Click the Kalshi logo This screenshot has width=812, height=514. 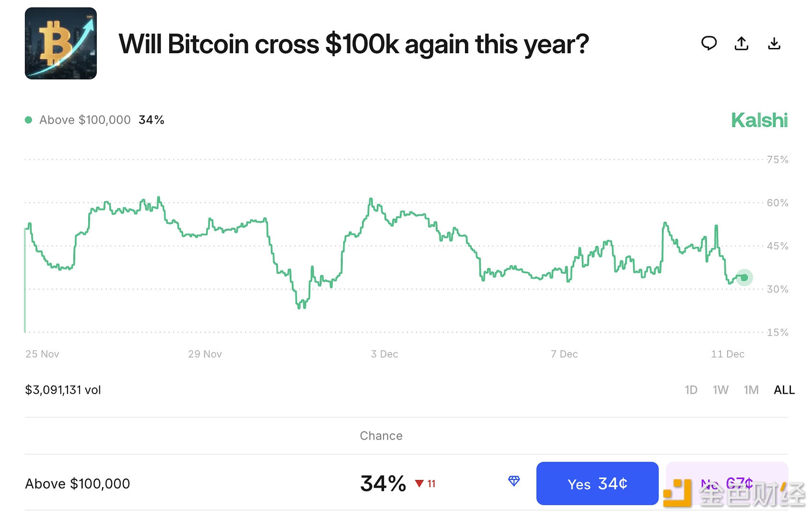(759, 120)
